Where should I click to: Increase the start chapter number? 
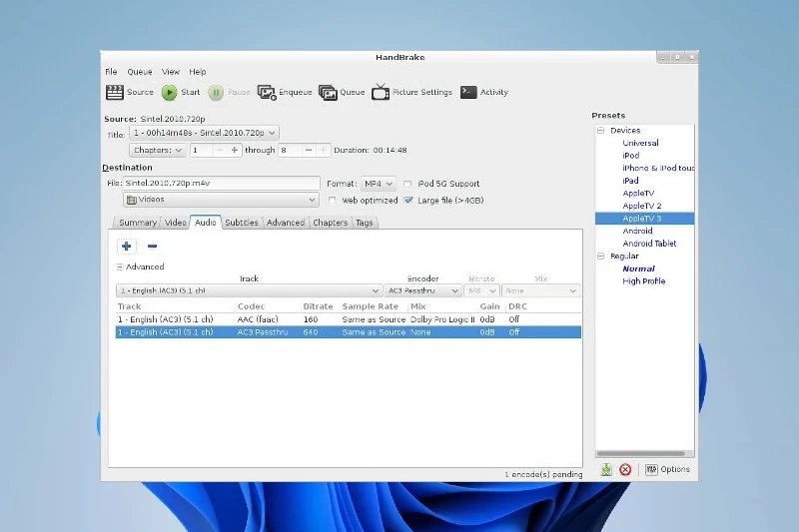[x=235, y=150]
